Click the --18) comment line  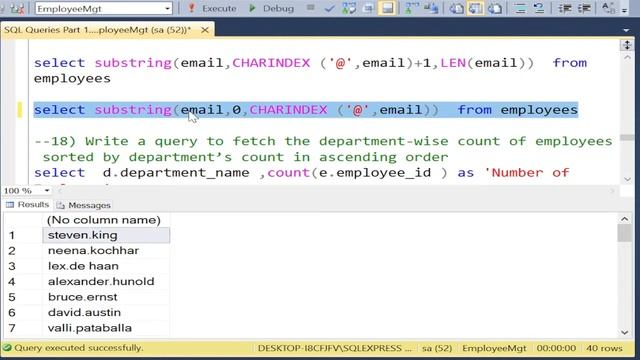[323, 141]
